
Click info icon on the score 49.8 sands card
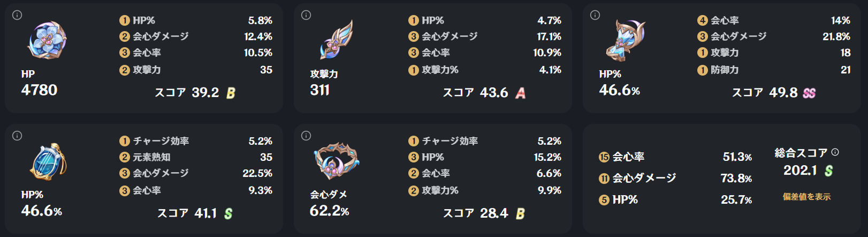pyautogui.click(x=595, y=15)
